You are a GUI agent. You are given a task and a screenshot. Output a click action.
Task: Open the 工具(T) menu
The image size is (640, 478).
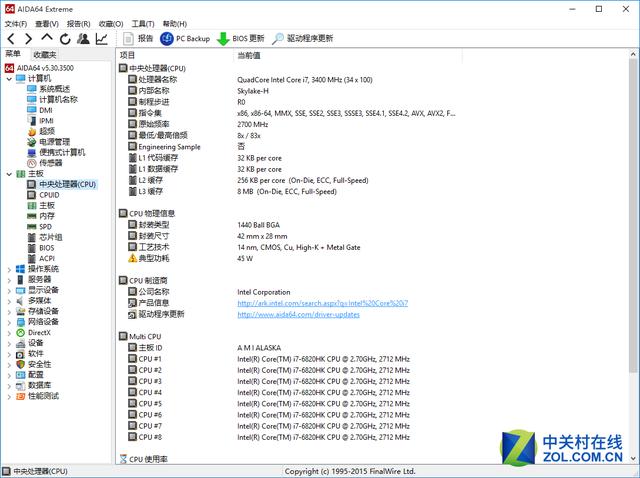tap(143, 24)
